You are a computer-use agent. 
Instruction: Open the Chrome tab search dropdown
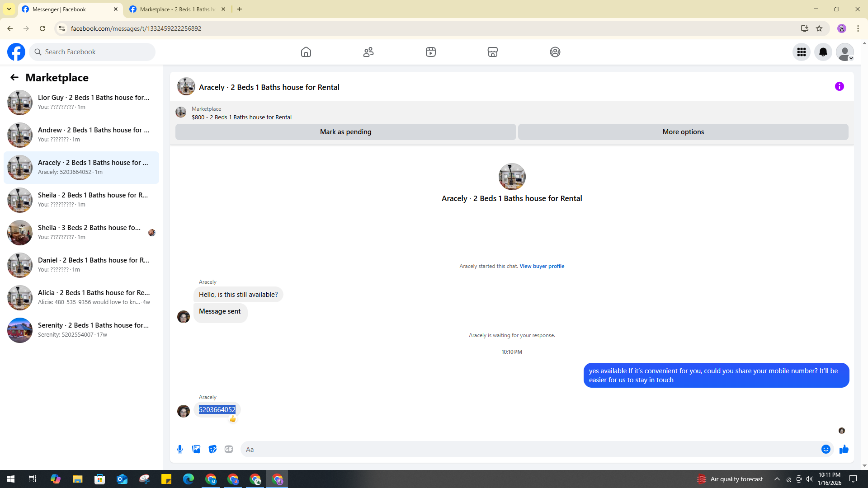(9, 9)
